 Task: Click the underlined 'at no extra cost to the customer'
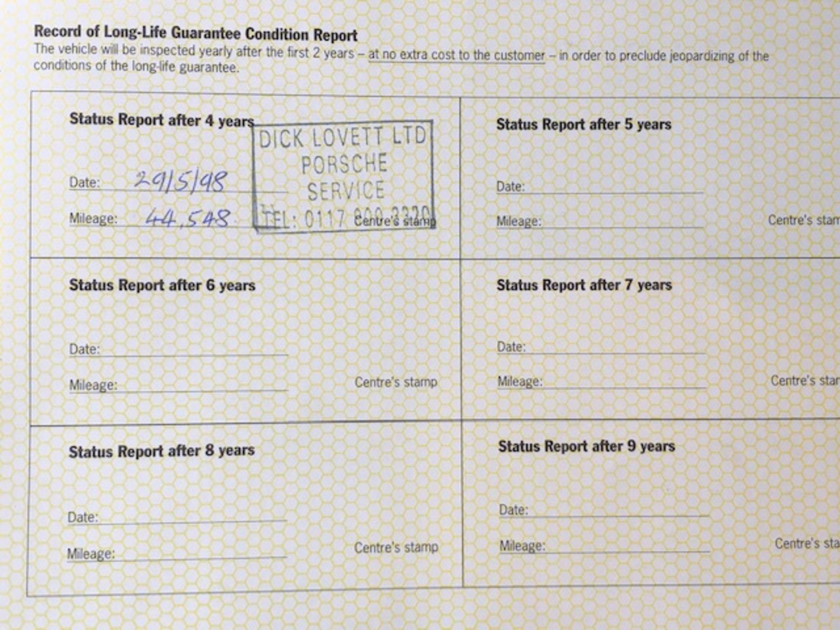click(x=457, y=56)
